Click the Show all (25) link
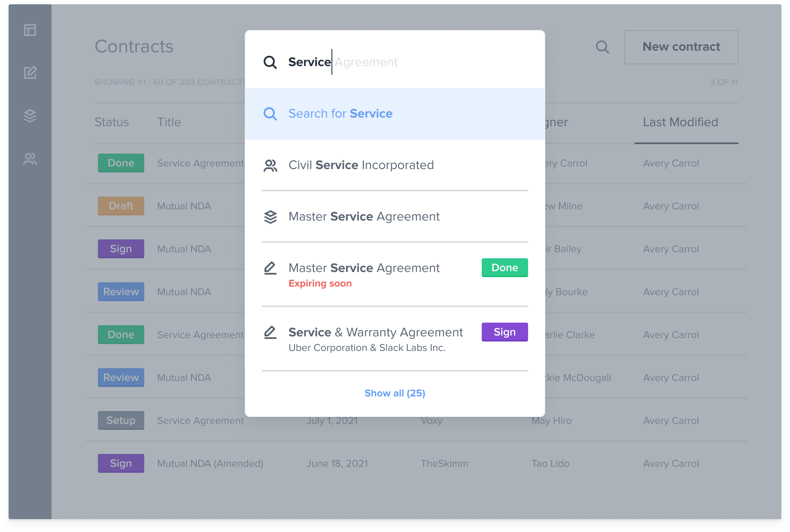This screenshot has width=790, height=532. pyautogui.click(x=395, y=393)
